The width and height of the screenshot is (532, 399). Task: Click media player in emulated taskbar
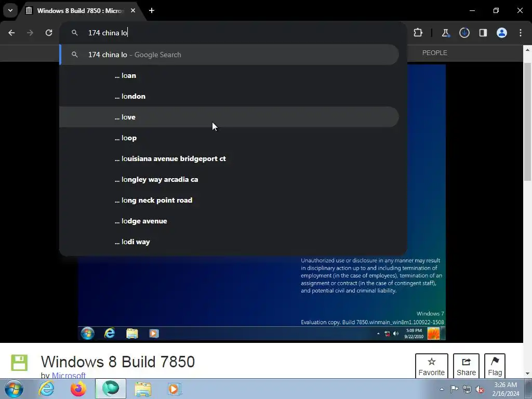[154, 334]
